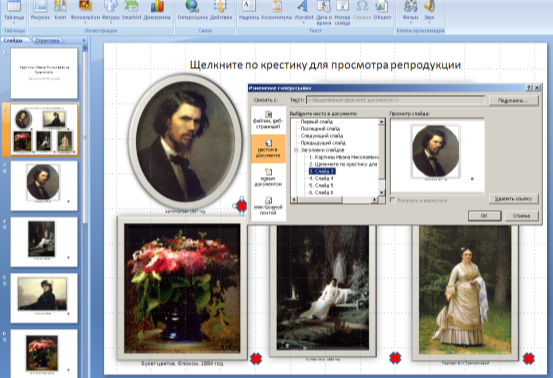
Task: Click Удалить ссылку to remove hyperlink
Action: tap(513, 199)
